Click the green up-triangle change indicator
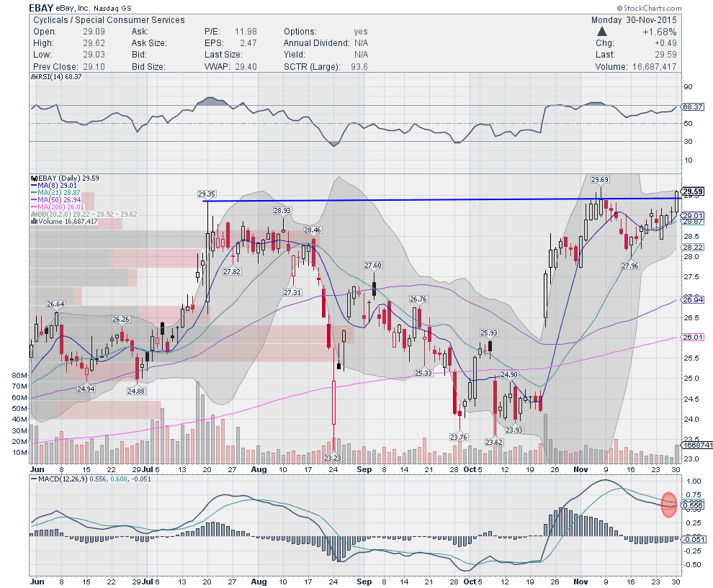This screenshot has width=713, height=588. pos(602,32)
